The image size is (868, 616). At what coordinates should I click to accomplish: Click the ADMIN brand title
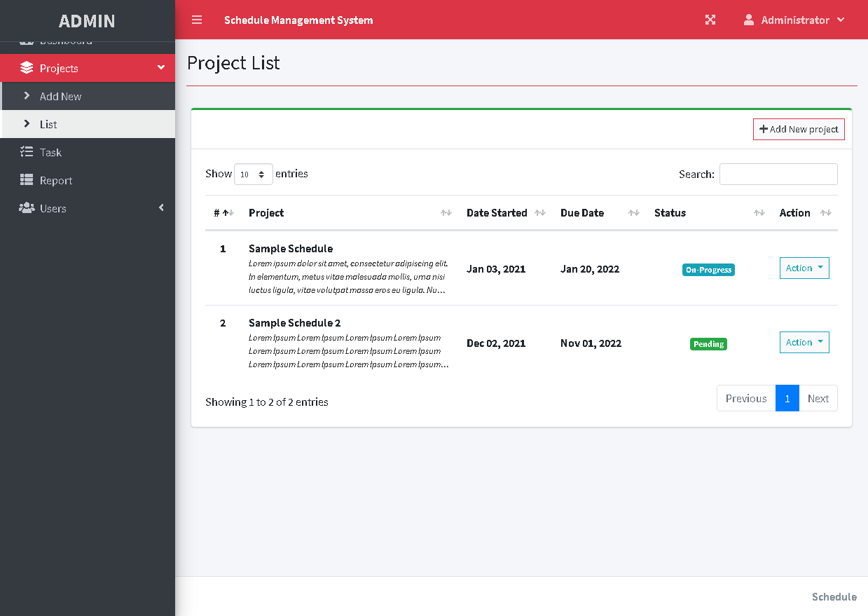click(x=87, y=21)
